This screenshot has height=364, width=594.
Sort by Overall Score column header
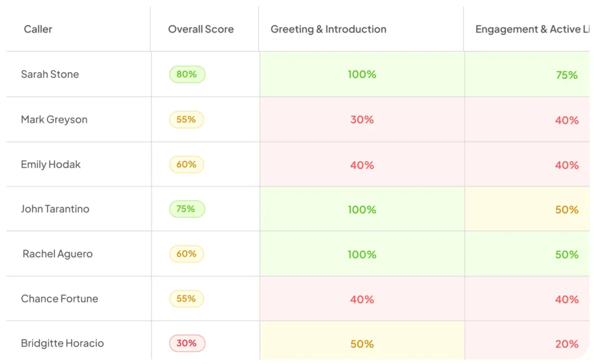[x=201, y=29]
